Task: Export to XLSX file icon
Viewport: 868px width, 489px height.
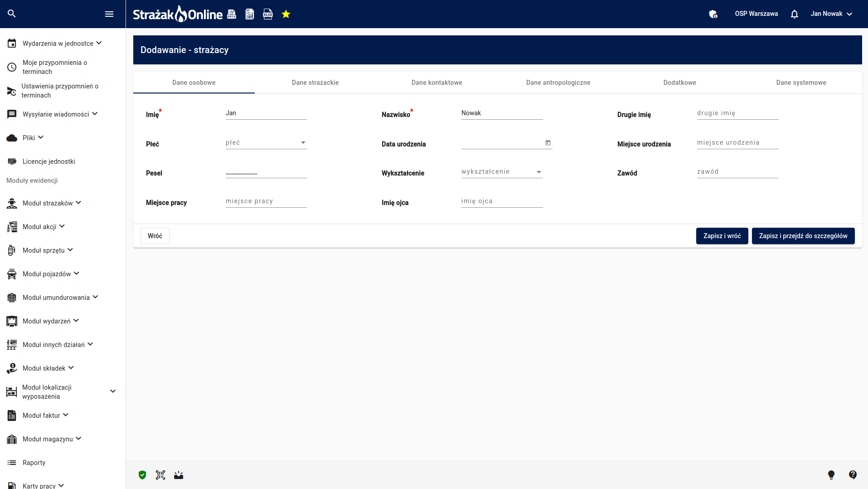Action: [268, 14]
